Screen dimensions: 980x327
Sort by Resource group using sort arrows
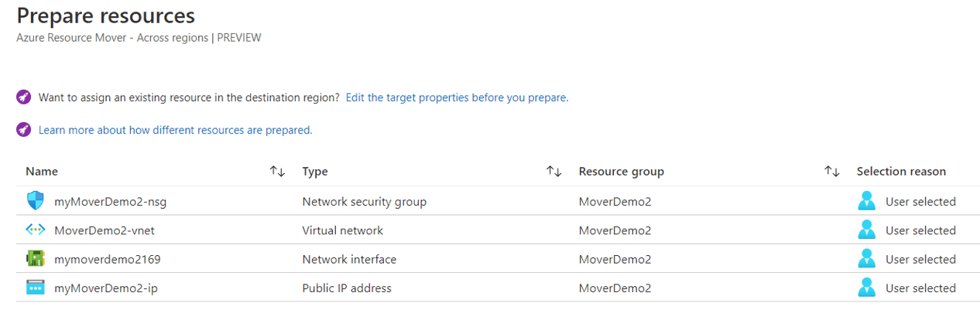pyautogui.click(x=831, y=171)
